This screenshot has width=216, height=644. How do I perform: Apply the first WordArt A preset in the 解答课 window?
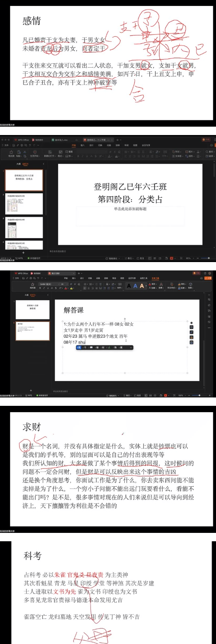[128, 286]
